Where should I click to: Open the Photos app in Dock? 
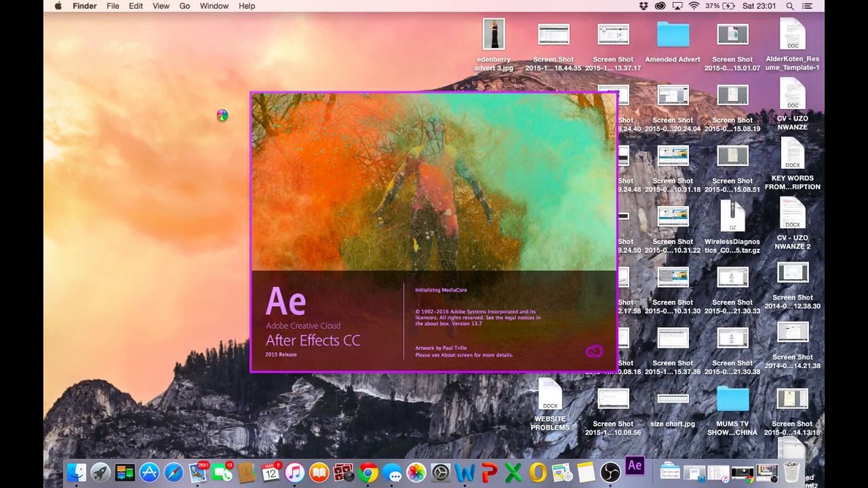point(416,472)
